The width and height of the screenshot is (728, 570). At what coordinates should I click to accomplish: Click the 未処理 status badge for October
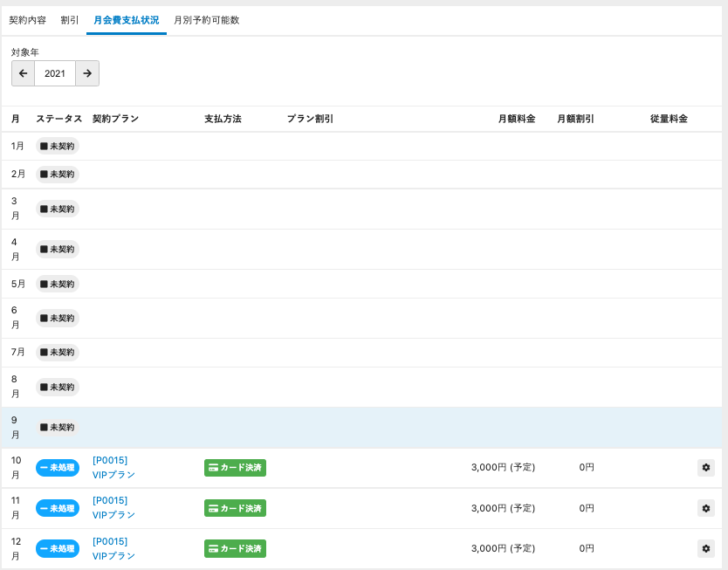click(x=58, y=468)
